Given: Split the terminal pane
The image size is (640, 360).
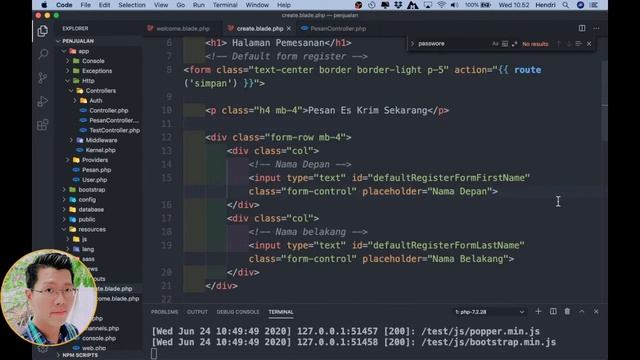Looking at the screenshot, I should click(x=553, y=311).
